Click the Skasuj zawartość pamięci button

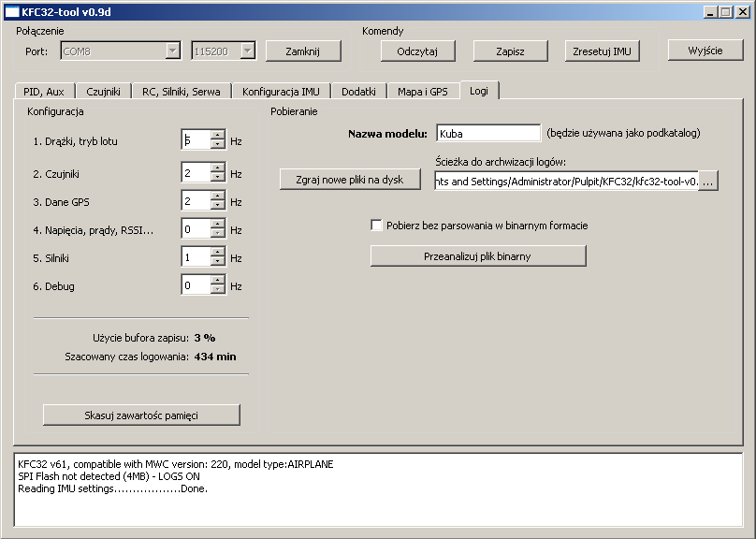(141, 415)
